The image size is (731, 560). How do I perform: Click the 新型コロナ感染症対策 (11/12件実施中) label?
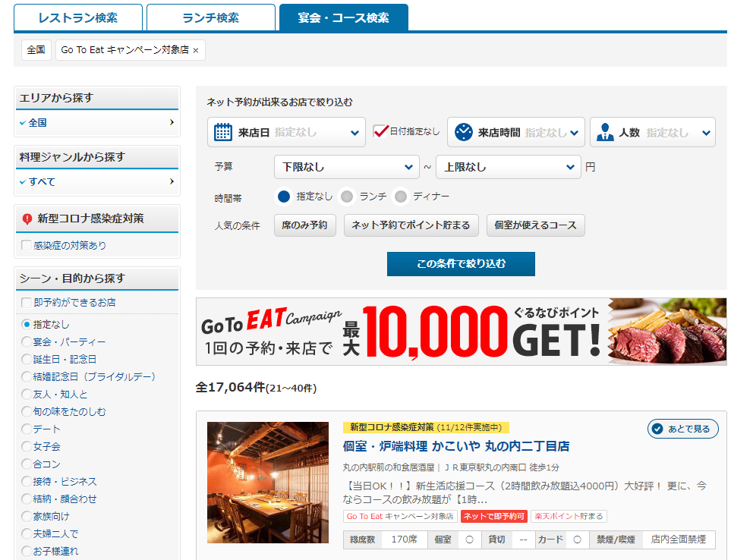(426, 427)
